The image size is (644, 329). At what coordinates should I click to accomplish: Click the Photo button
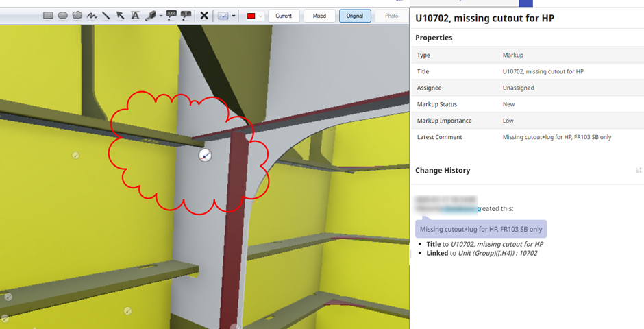click(391, 16)
